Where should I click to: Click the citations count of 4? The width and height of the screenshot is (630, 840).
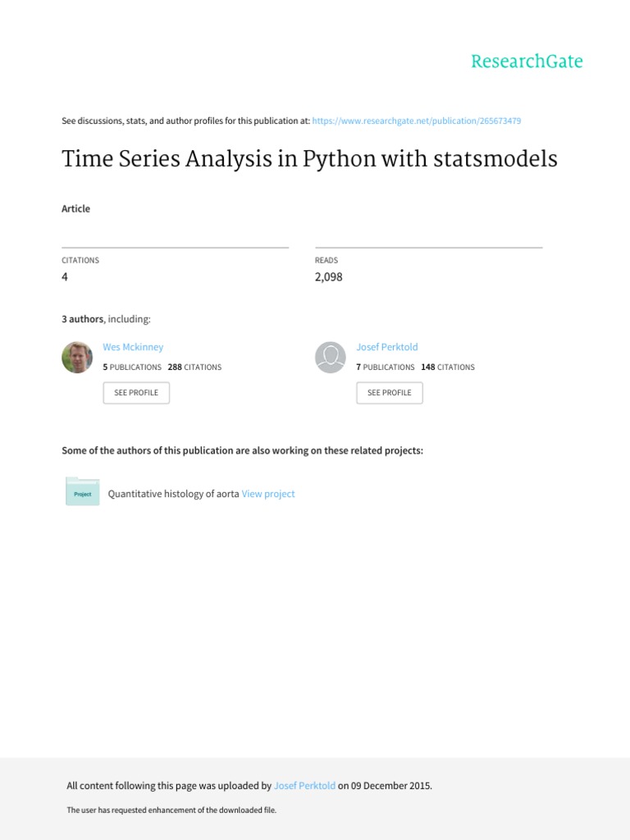point(65,277)
